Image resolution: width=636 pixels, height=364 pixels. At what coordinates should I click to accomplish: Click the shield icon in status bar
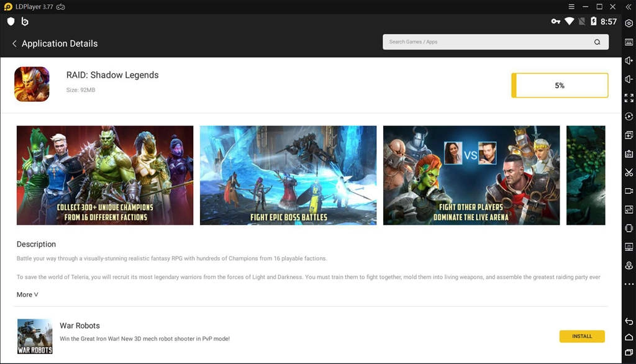[11, 22]
